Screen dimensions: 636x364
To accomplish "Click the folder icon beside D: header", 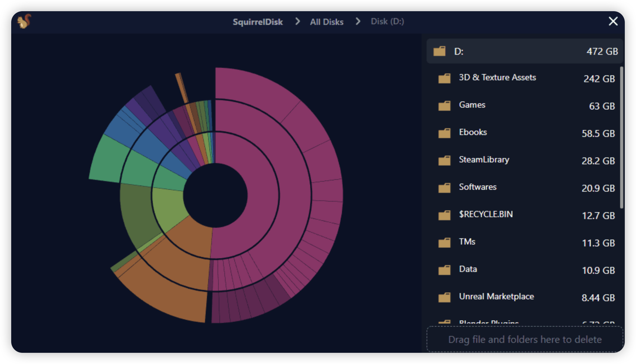I will (439, 51).
